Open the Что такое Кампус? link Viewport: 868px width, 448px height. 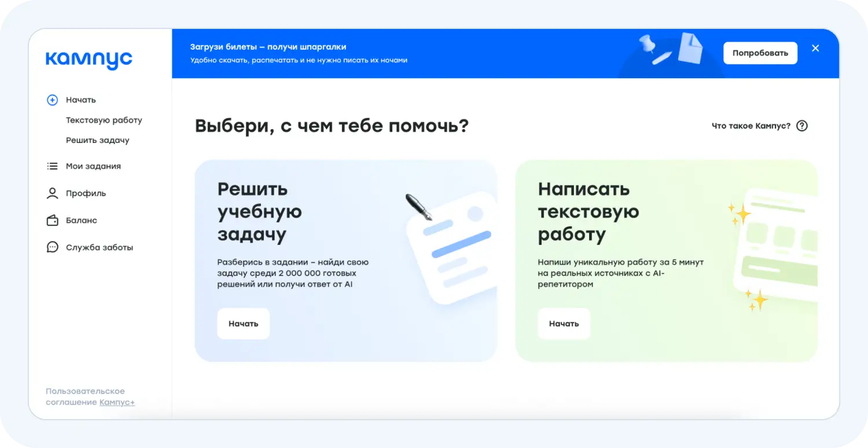coord(751,126)
